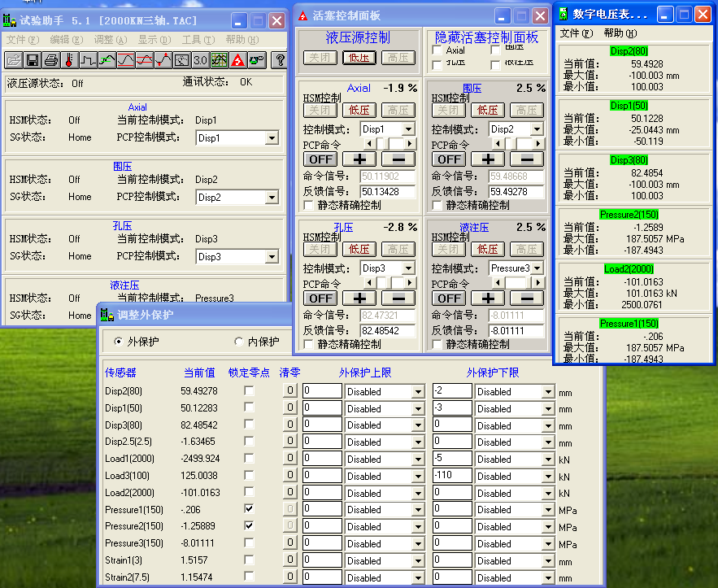Open 围压 PCP控制模式 Disp2 dropdown in 试验助手
718x588 pixels.
coord(272,198)
